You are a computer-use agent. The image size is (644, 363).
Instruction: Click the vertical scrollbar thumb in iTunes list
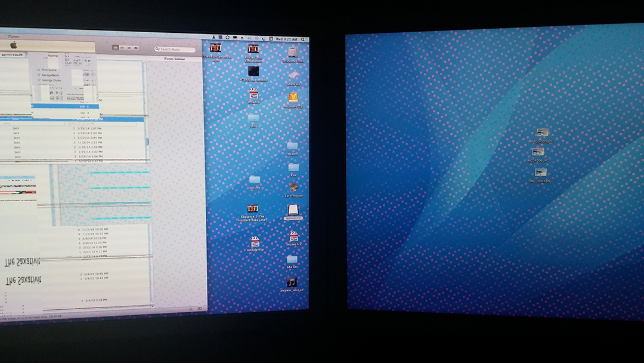147,141
